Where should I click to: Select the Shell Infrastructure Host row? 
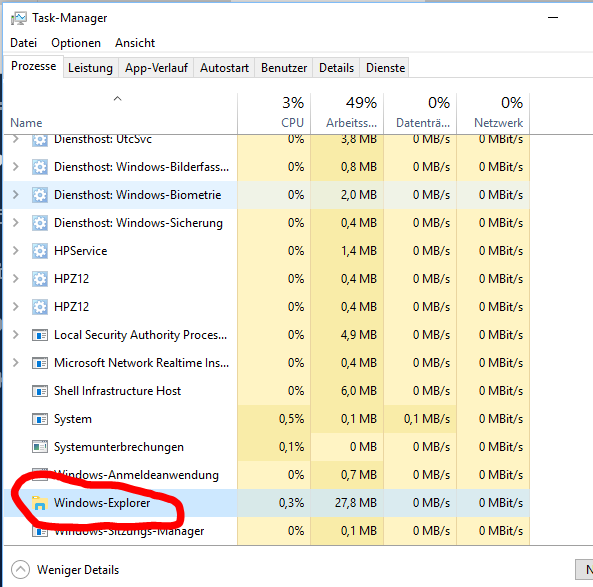click(x=267, y=391)
